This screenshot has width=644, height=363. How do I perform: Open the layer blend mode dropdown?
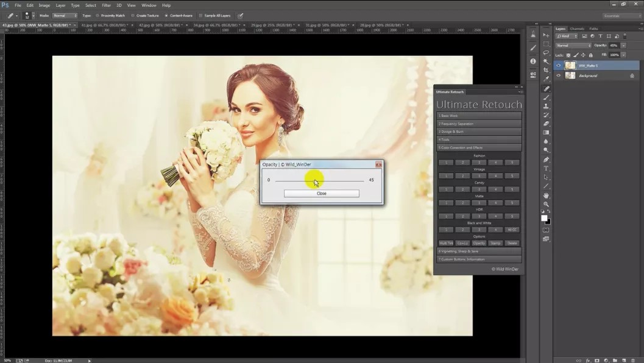coord(573,46)
